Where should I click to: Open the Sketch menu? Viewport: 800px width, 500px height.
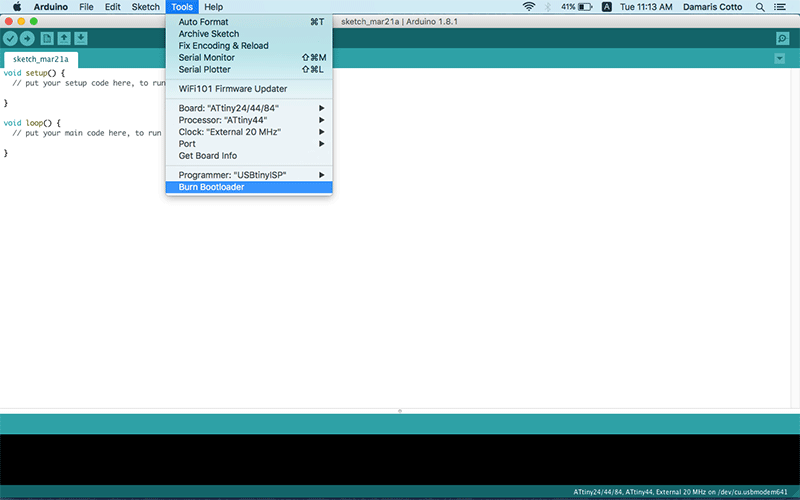(x=145, y=7)
